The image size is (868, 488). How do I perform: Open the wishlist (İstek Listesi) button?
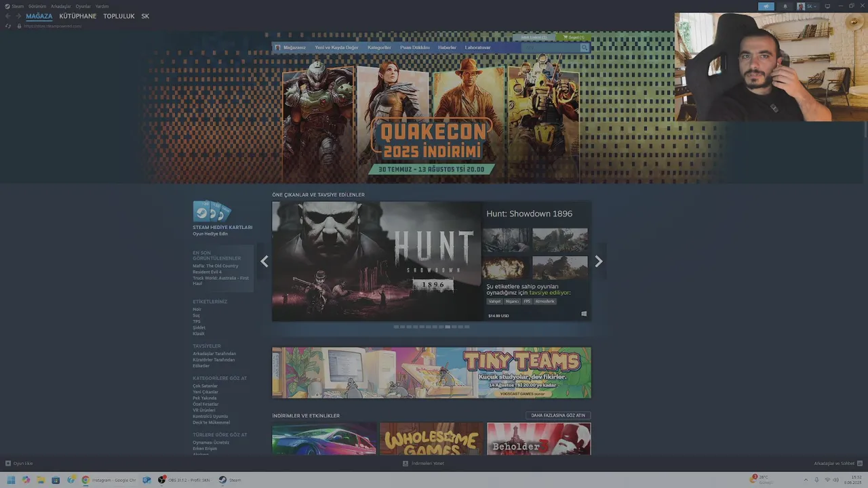tap(534, 37)
